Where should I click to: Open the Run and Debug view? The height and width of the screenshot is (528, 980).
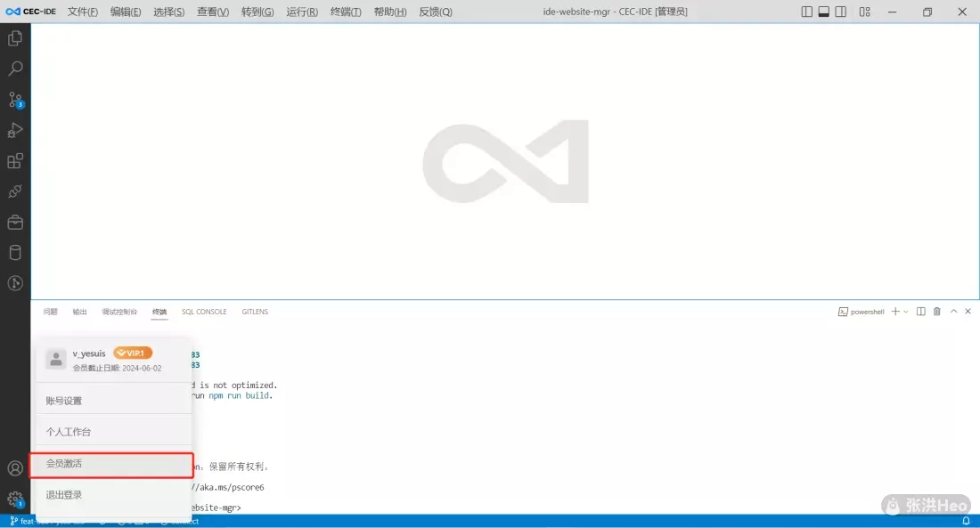click(15, 131)
